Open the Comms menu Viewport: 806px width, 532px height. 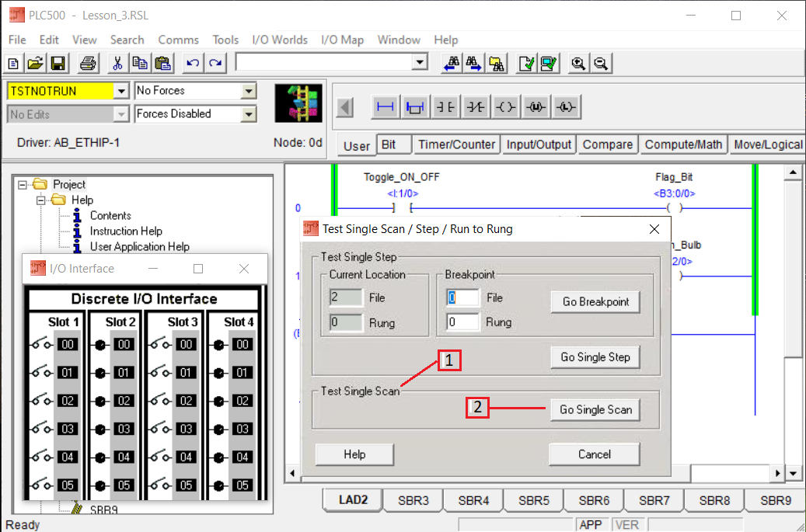(x=178, y=40)
